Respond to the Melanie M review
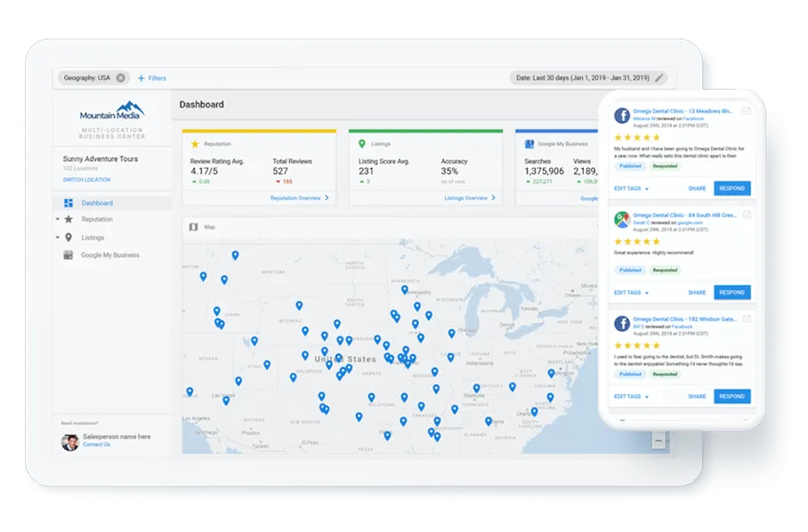This screenshot has width=808, height=532. [731, 189]
